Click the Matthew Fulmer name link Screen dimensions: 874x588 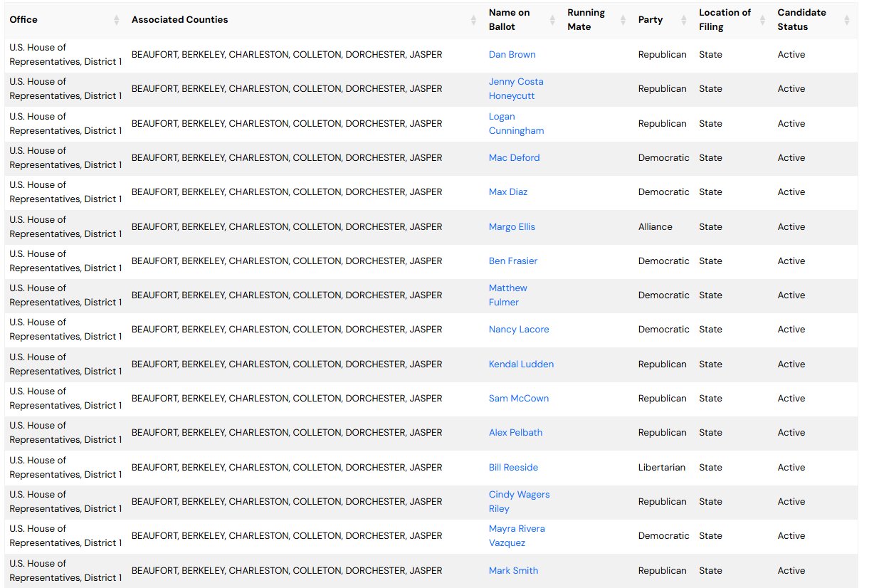[507, 295]
